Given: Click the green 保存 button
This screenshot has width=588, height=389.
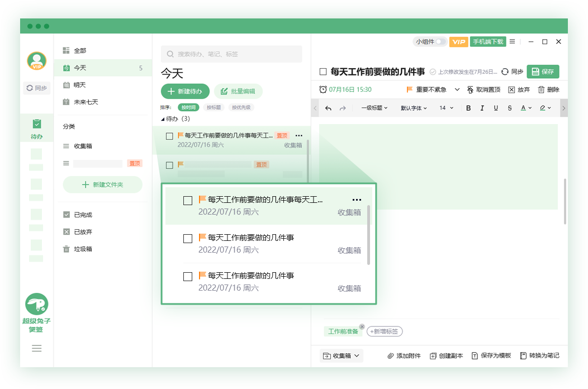Looking at the screenshot, I should [x=543, y=72].
